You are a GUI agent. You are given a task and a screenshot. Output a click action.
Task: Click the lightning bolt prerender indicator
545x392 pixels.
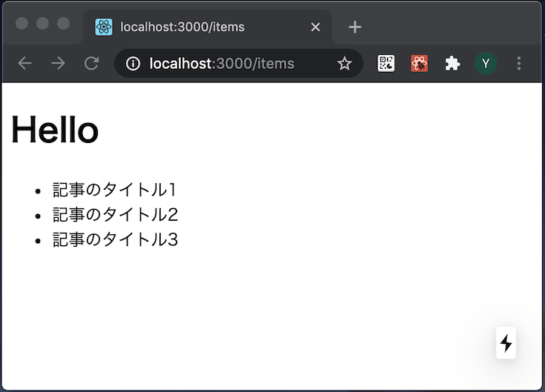506,342
